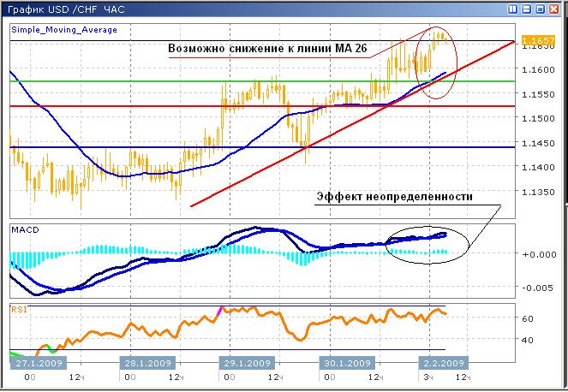Select the Simple_Moving_Average indicator label

64,30
